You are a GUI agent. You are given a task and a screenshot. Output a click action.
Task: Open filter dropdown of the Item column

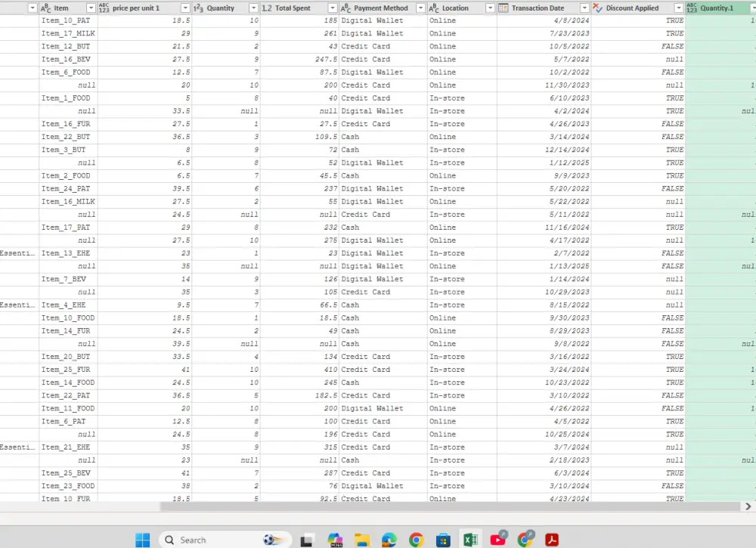(91, 8)
